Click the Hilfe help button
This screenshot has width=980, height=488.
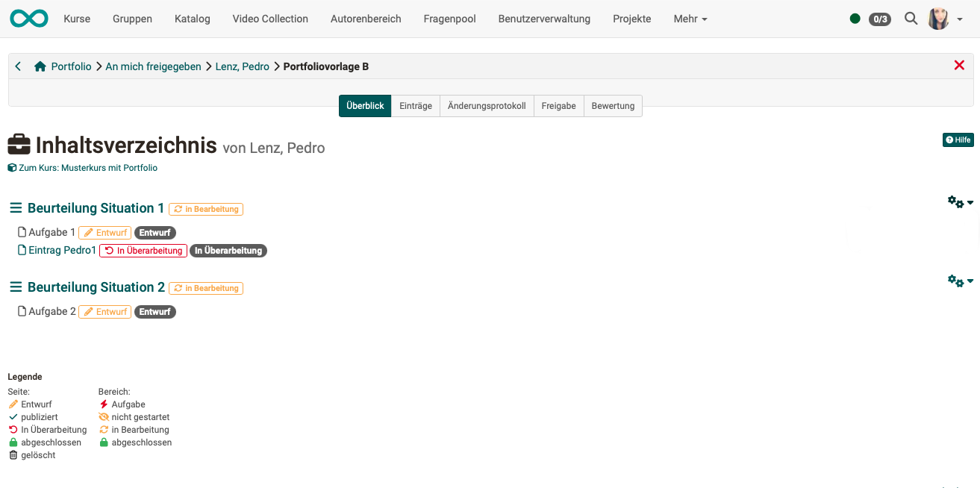(x=958, y=140)
